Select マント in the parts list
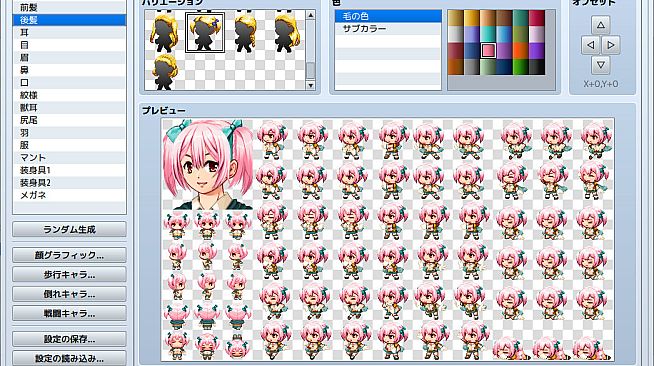654x366 pixels. 69,158
